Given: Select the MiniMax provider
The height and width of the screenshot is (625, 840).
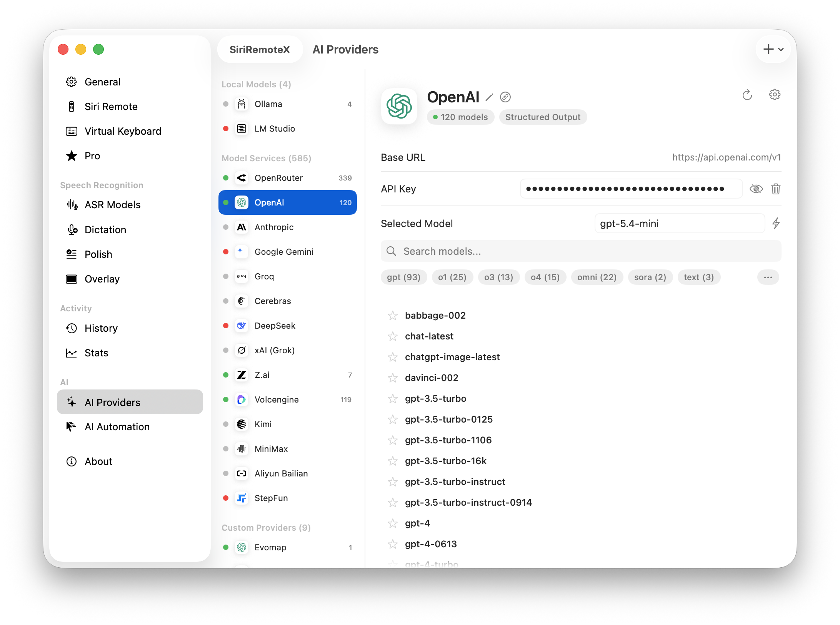Looking at the screenshot, I should pos(288,449).
